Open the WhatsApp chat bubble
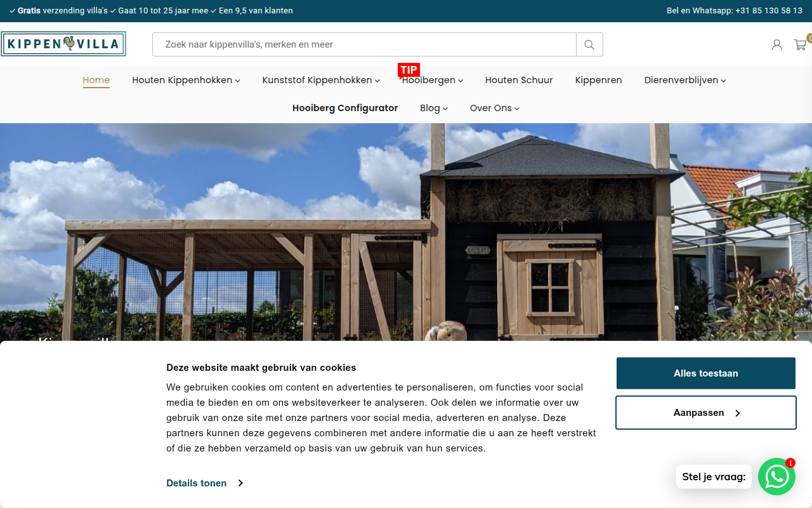Image resolution: width=812 pixels, height=508 pixels. 777,476
